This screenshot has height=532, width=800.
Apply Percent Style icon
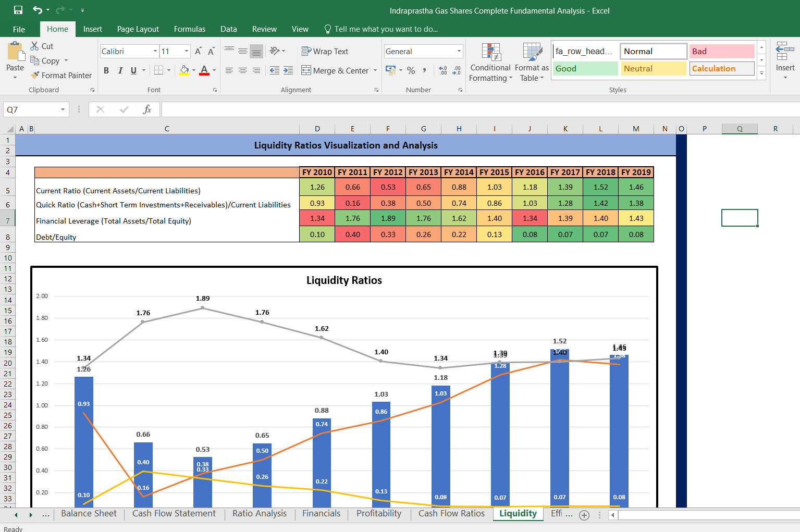411,70
